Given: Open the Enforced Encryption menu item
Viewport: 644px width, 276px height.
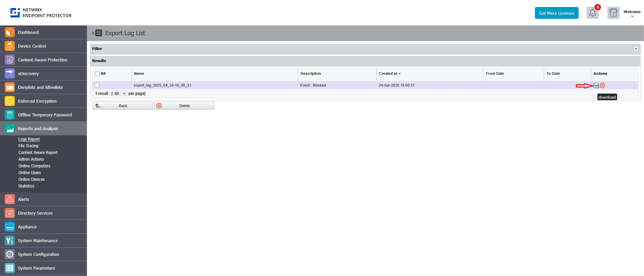Looking at the screenshot, I should 43,101.
